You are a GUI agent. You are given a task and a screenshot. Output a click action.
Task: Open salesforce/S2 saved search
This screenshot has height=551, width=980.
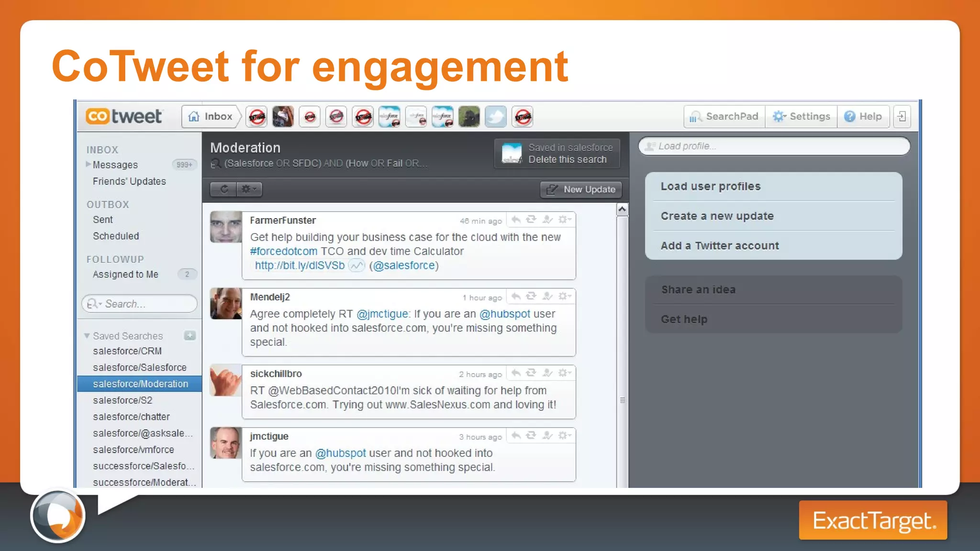[x=122, y=400]
